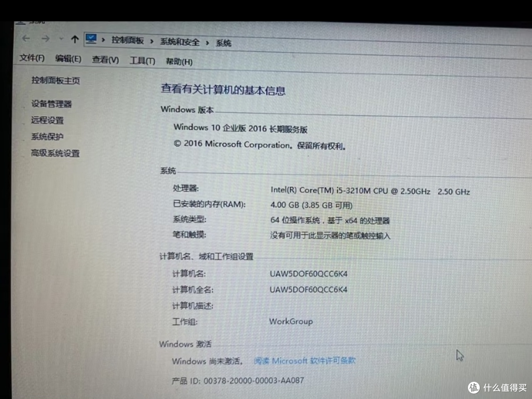Click the 计算机名、域和工作组设置 section header
This screenshot has height=399, width=532.
click(206, 257)
